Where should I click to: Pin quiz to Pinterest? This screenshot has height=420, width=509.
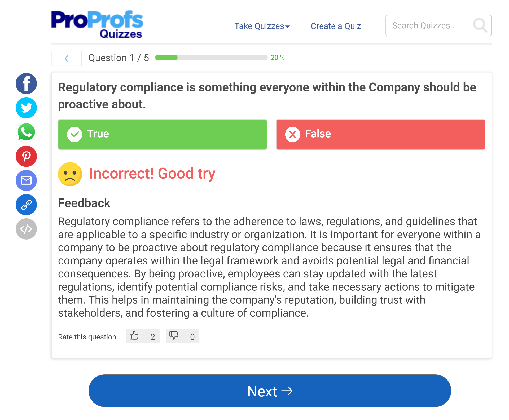click(x=26, y=156)
